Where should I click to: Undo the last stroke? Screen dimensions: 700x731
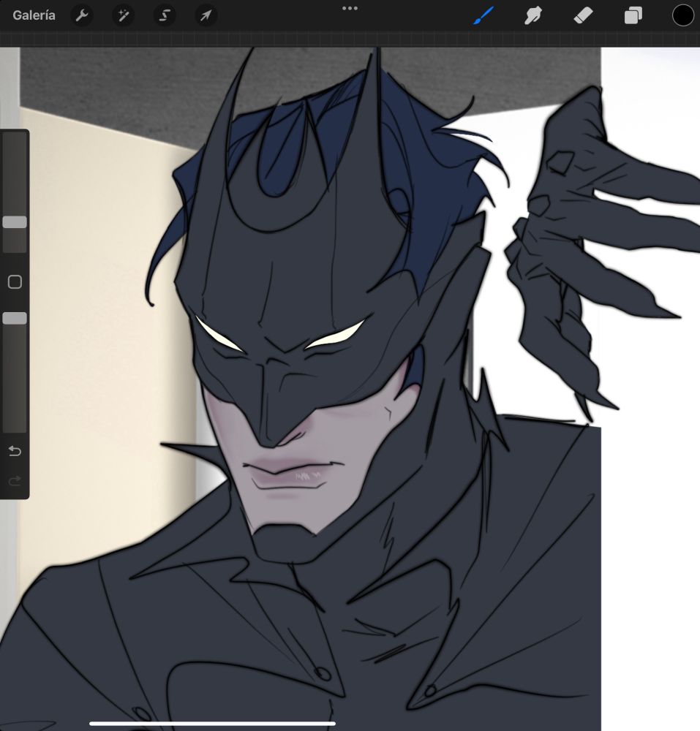click(15, 451)
